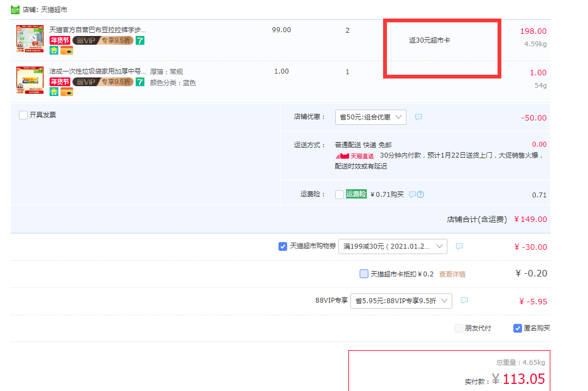The image size is (588, 391).
Task: Click the 店铺合计 ¥149.00 amount
Action: point(530,219)
